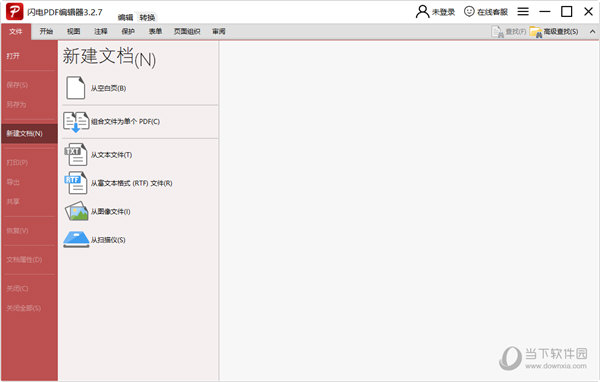Image resolution: width=600 pixels, height=382 pixels.
Task: Switch to the 表单 tab
Action: 155,31
